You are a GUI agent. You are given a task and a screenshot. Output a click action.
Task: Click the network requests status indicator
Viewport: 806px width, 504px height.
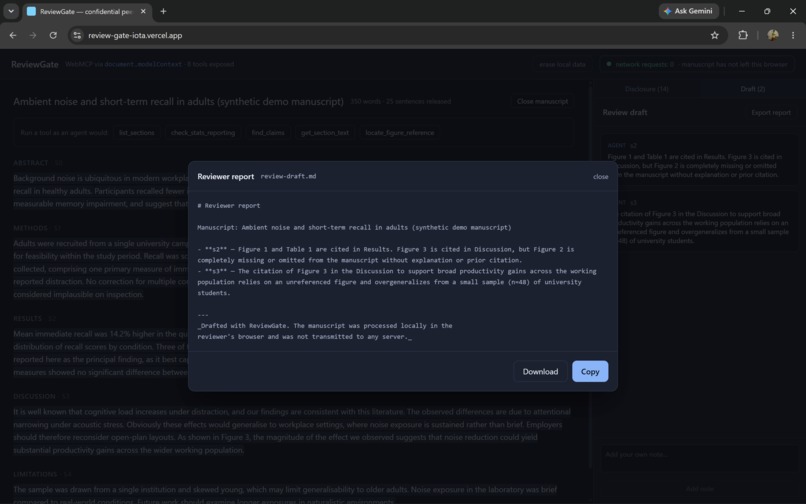coord(697,64)
